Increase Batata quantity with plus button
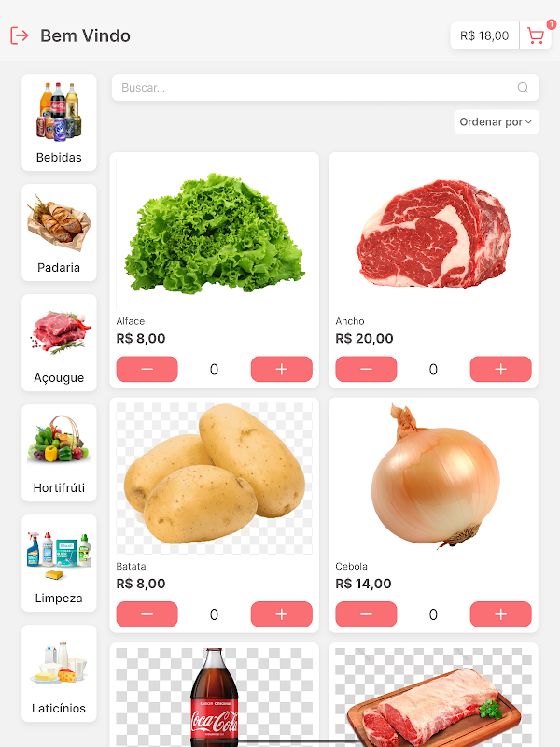 (282, 614)
